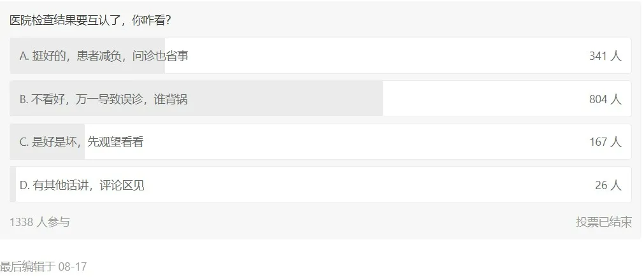The height and width of the screenshot is (277, 644).
Task: Click the thin gray result bar of option D
Action: click(x=13, y=185)
